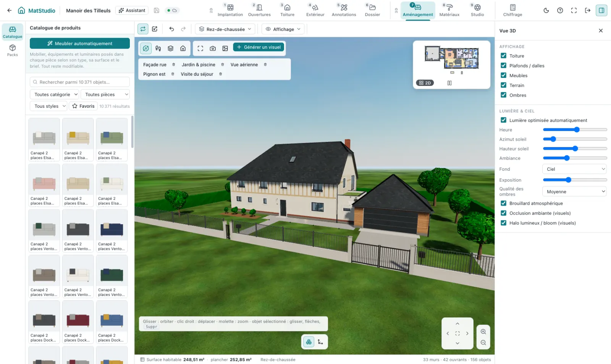The height and width of the screenshot is (364, 611).
Task: Switch to the Matériaux tab
Action: tap(449, 10)
